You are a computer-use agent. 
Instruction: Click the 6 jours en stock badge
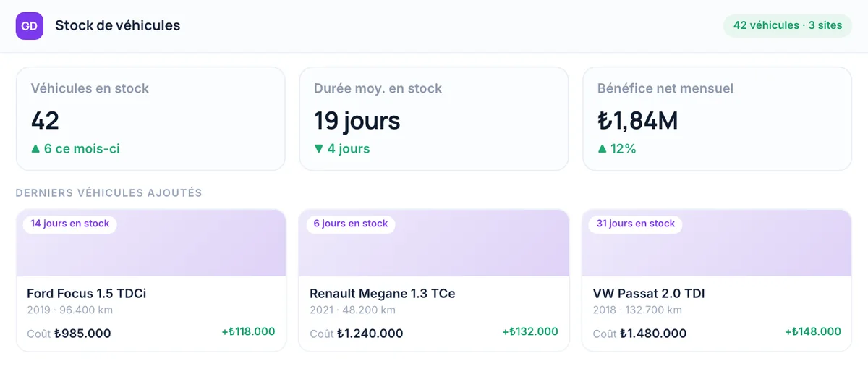pyautogui.click(x=351, y=224)
